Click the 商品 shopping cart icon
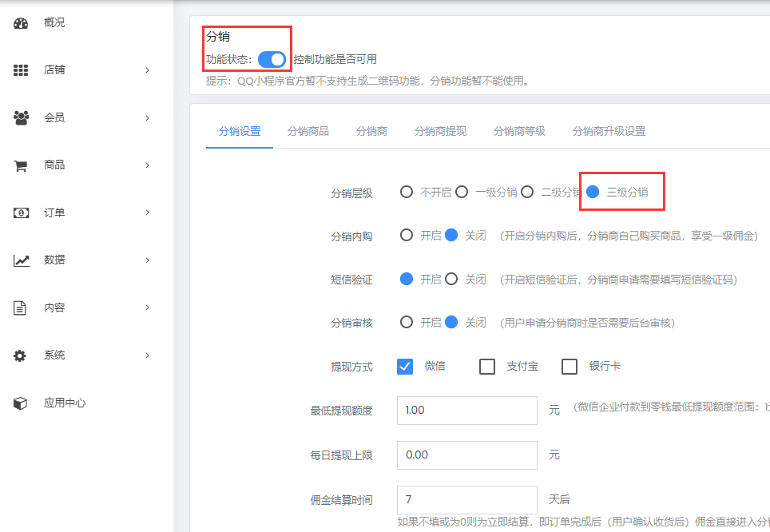 tap(21, 165)
